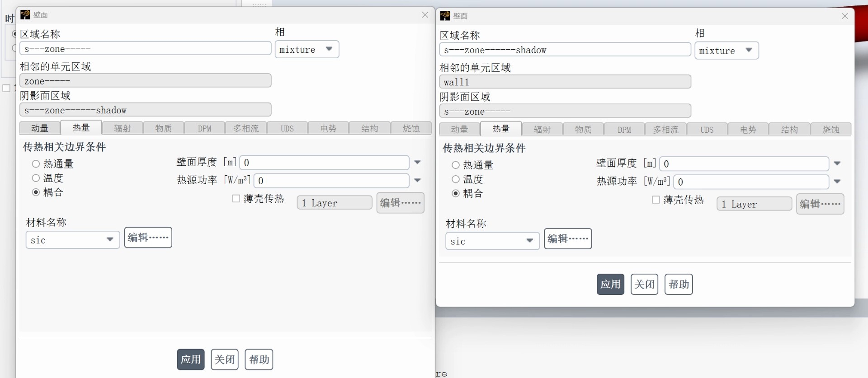Click 相邻的单元区域 field wall1 in right dialog
The height and width of the screenshot is (378, 868).
pyautogui.click(x=565, y=82)
